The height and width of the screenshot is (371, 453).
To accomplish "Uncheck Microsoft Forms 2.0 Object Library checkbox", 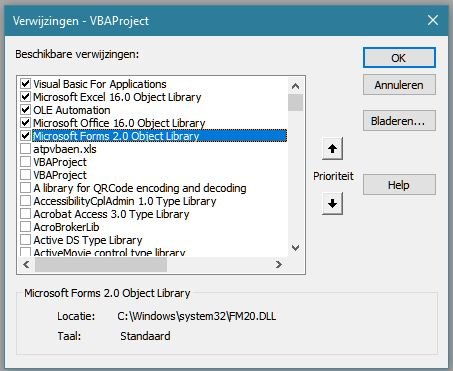I will [25, 136].
